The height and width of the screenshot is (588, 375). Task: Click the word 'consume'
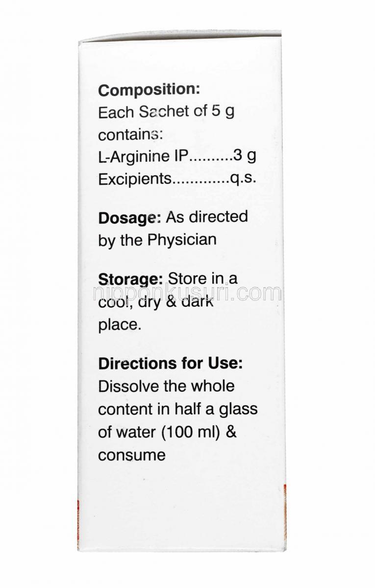pos(132,456)
